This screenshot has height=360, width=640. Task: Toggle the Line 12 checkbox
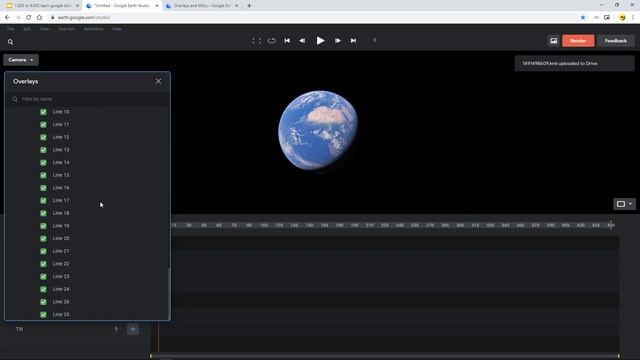pos(43,137)
